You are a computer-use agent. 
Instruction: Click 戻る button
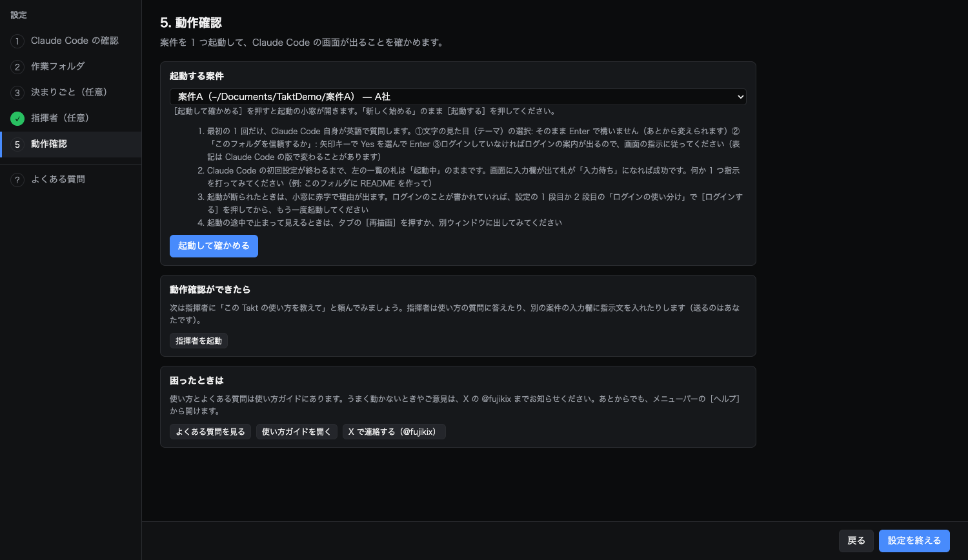[856, 541]
